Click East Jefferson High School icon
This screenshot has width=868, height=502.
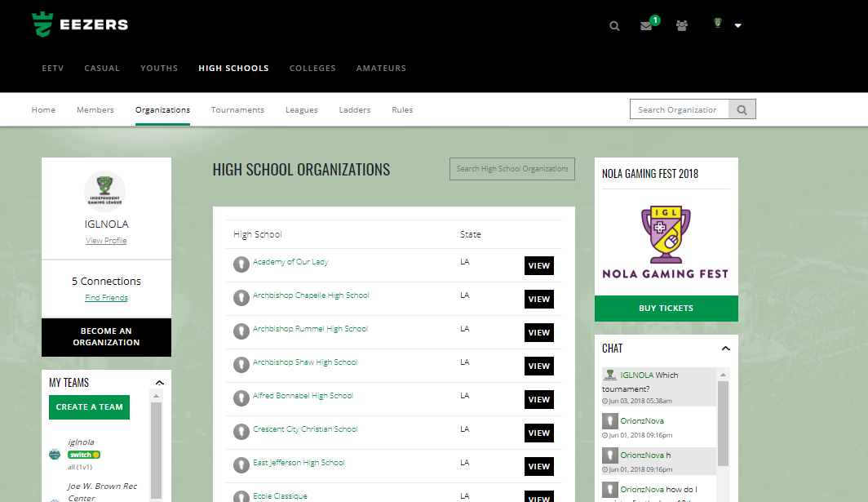pyautogui.click(x=241, y=465)
